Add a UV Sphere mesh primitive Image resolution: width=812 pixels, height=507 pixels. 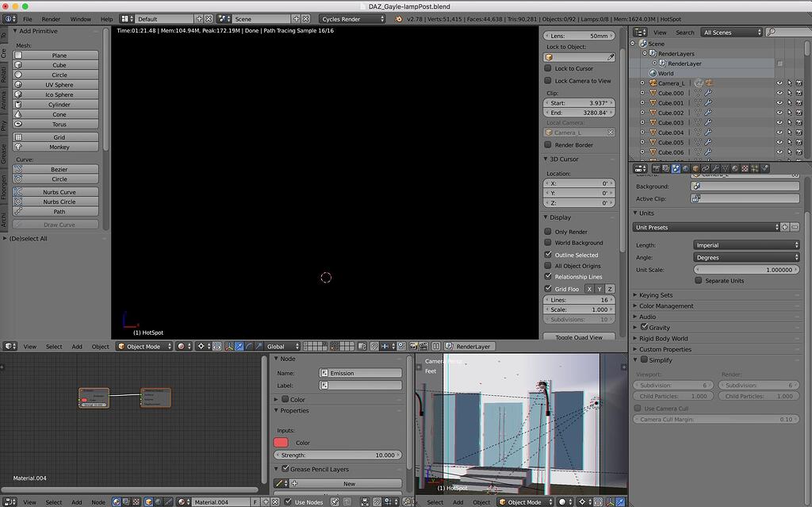click(x=56, y=84)
